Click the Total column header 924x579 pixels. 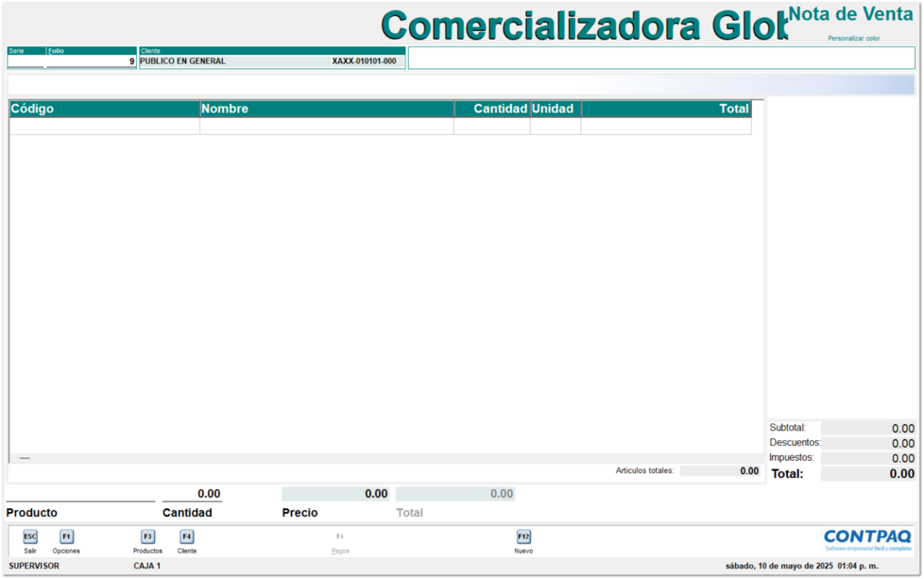pyautogui.click(x=665, y=109)
